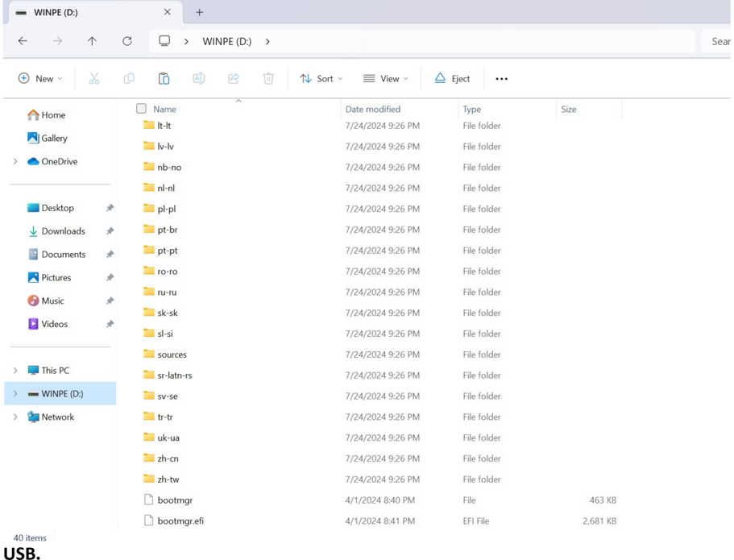Add a new tab with plus button
This screenshot has width=734, height=560.
coord(200,12)
